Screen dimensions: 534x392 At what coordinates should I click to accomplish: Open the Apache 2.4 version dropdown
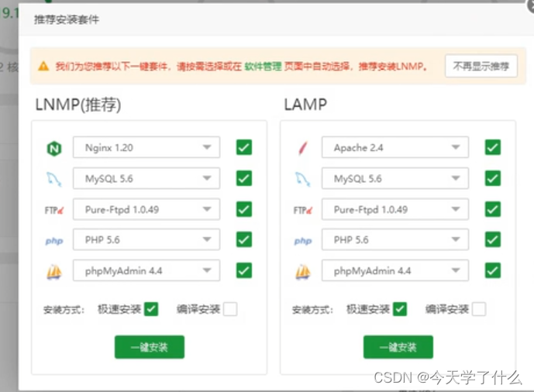395,147
